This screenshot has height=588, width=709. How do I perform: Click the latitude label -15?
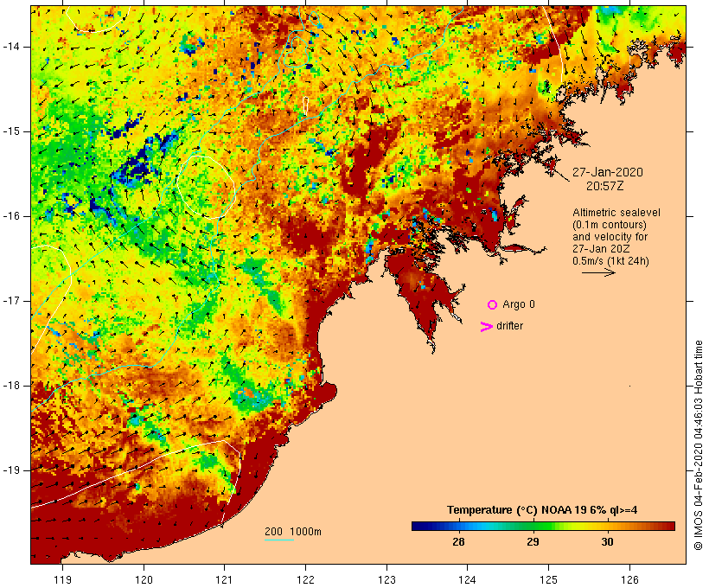[10, 131]
